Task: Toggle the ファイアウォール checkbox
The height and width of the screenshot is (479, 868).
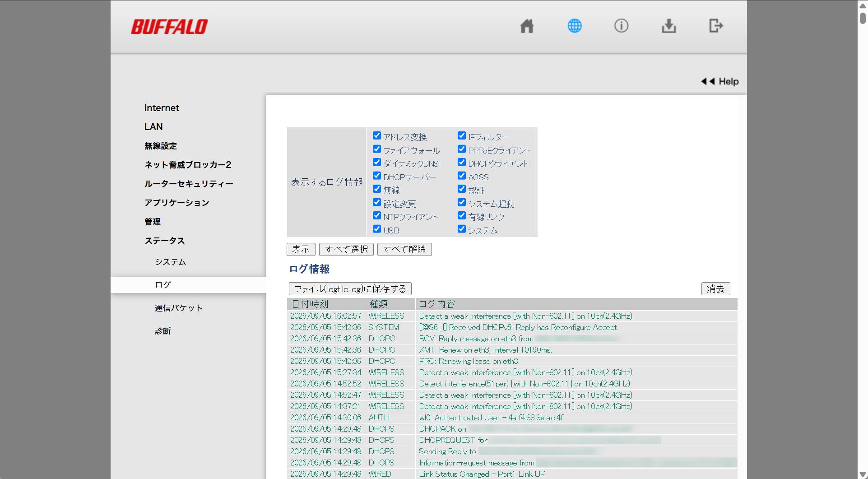Action: (x=377, y=149)
